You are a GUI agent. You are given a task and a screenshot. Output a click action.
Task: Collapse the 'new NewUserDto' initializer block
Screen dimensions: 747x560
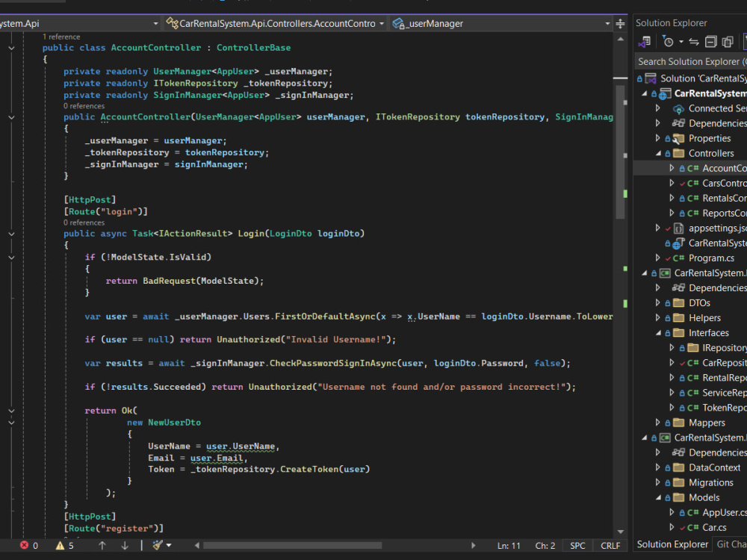11,423
